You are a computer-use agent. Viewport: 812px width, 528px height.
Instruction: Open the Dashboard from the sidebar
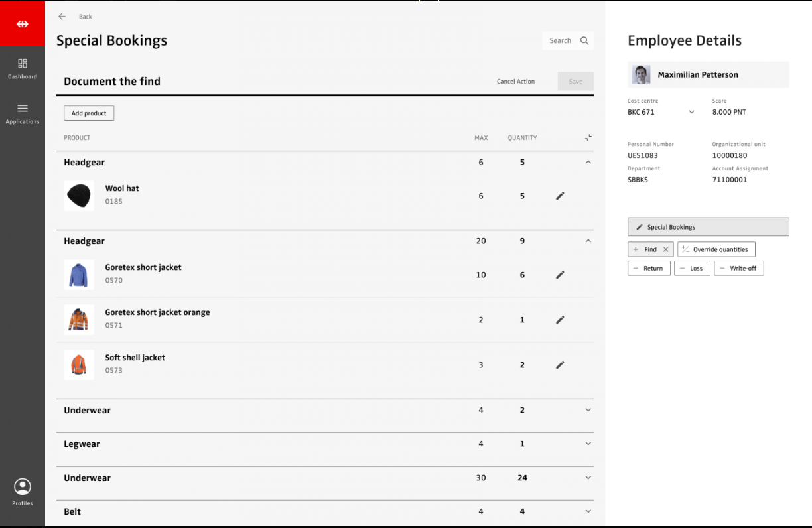pos(23,68)
